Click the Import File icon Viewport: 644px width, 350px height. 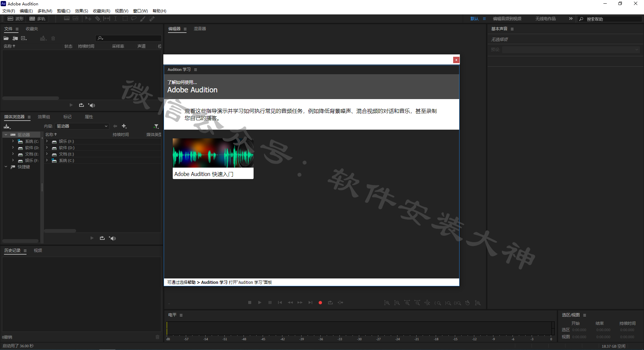click(15, 38)
